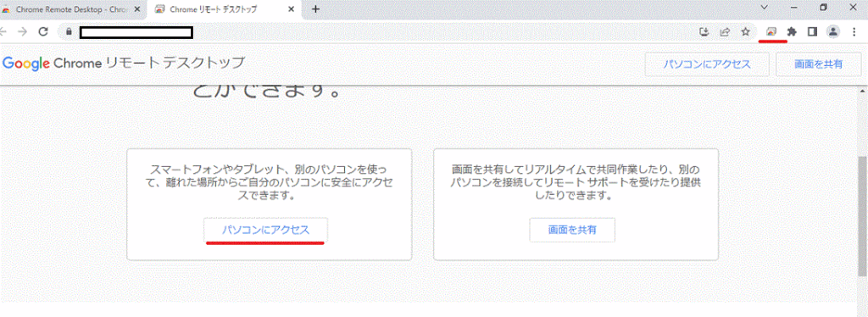Go forward in browser history
The width and height of the screenshot is (868, 317).
[23, 31]
